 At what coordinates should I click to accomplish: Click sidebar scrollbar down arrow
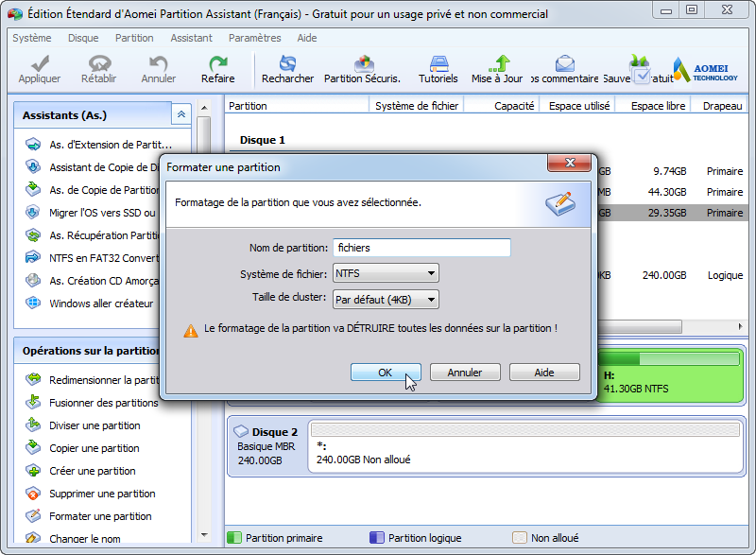204,535
